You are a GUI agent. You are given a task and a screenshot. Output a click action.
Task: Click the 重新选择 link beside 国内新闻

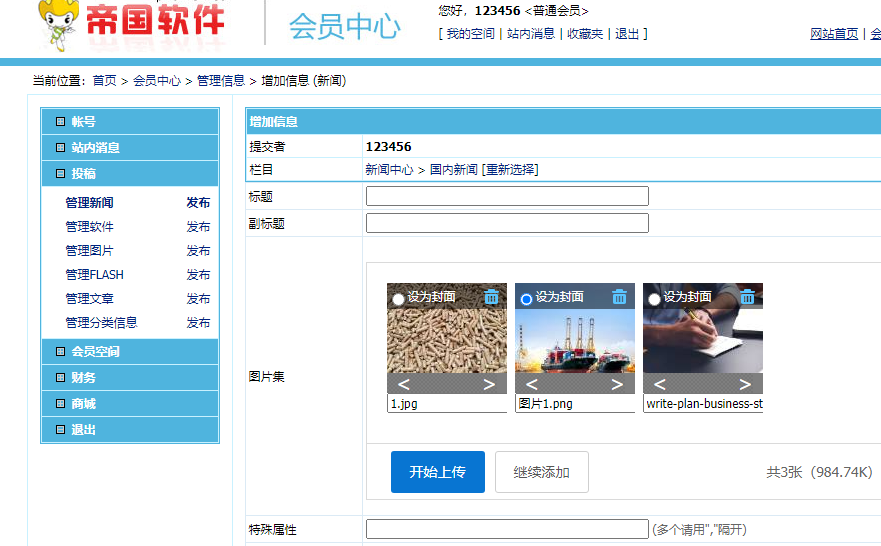pos(510,170)
